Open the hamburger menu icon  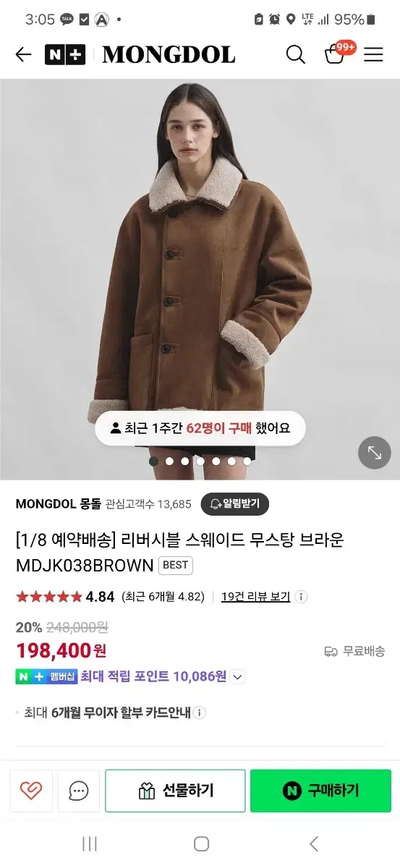(x=373, y=54)
